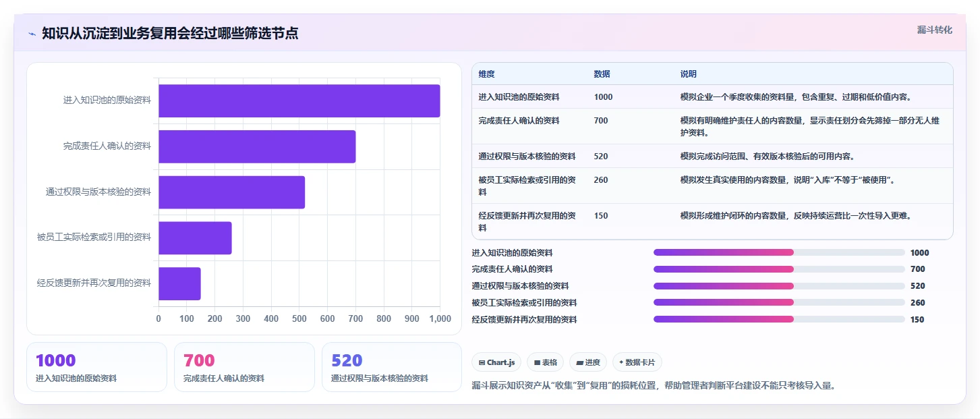The height and width of the screenshot is (419, 980).
Task: Open the 700 data card
Action: click(244, 367)
